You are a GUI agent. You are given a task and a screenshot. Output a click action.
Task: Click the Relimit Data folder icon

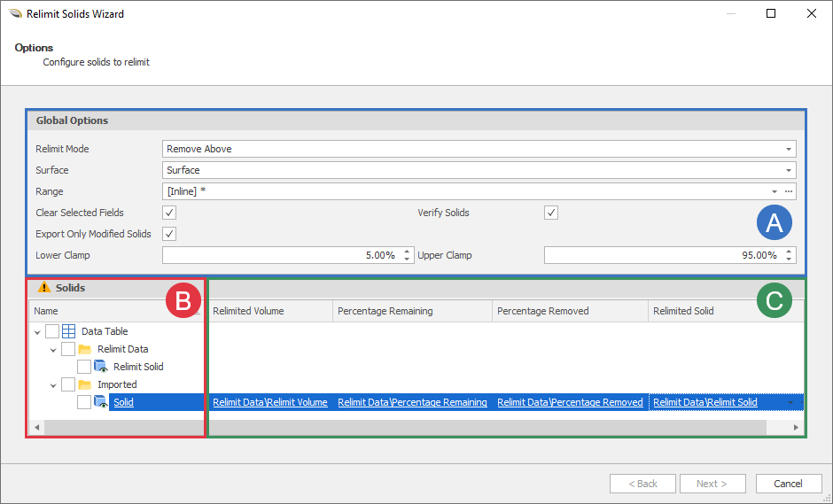click(x=85, y=349)
